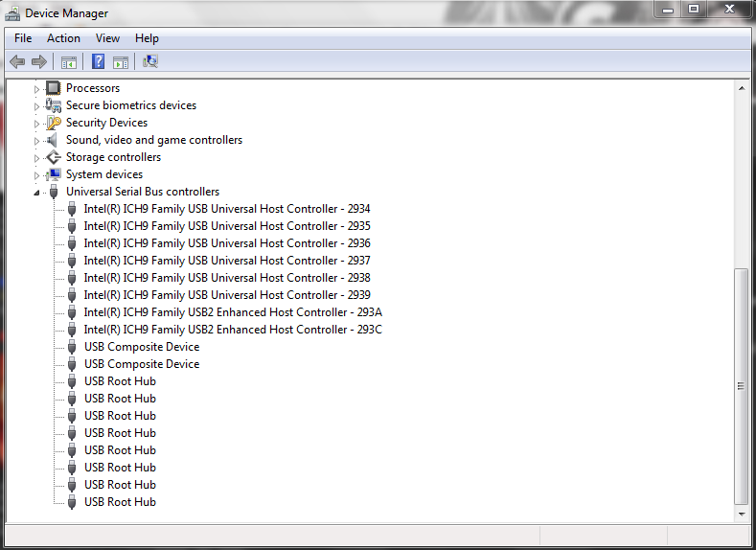Click the vertical scrollbar up arrow

pyautogui.click(x=741, y=88)
